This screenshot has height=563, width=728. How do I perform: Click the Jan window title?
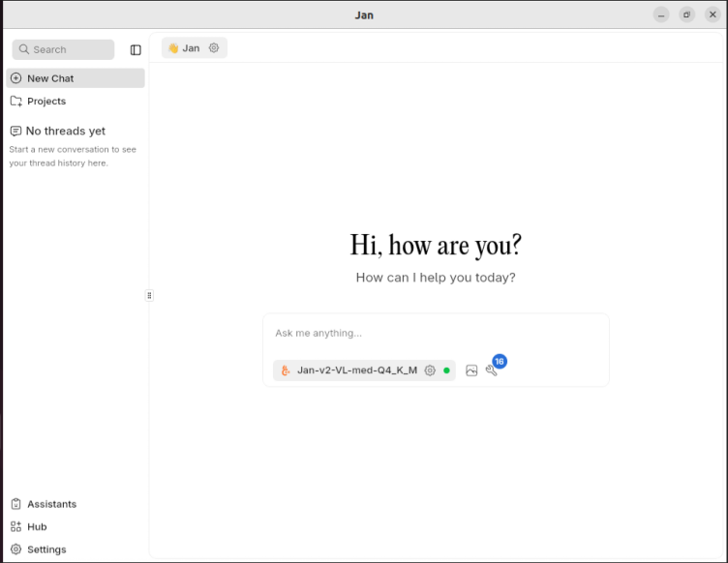click(364, 15)
